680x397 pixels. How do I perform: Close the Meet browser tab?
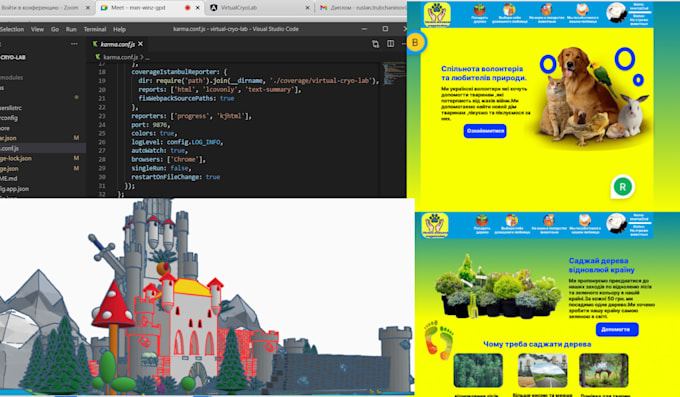click(198, 8)
